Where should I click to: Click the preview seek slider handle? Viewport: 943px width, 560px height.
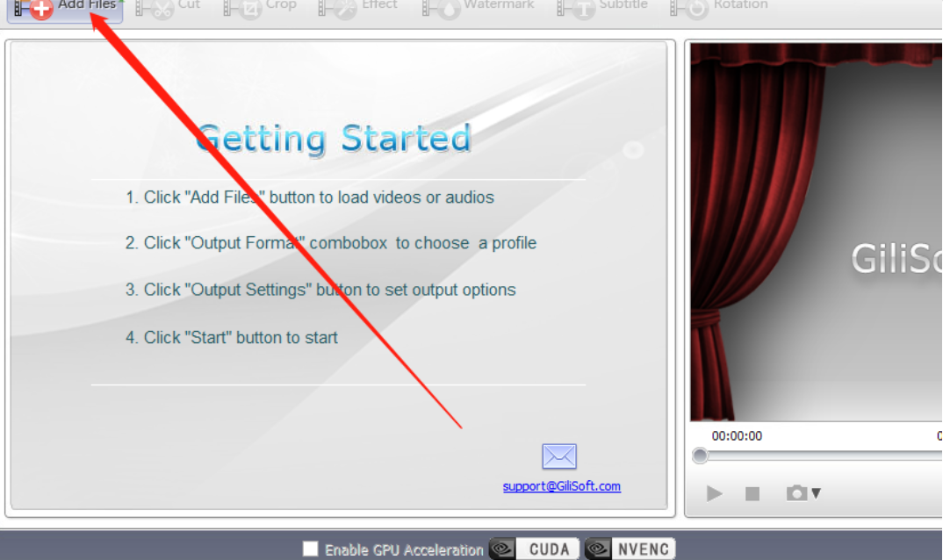(700, 456)
